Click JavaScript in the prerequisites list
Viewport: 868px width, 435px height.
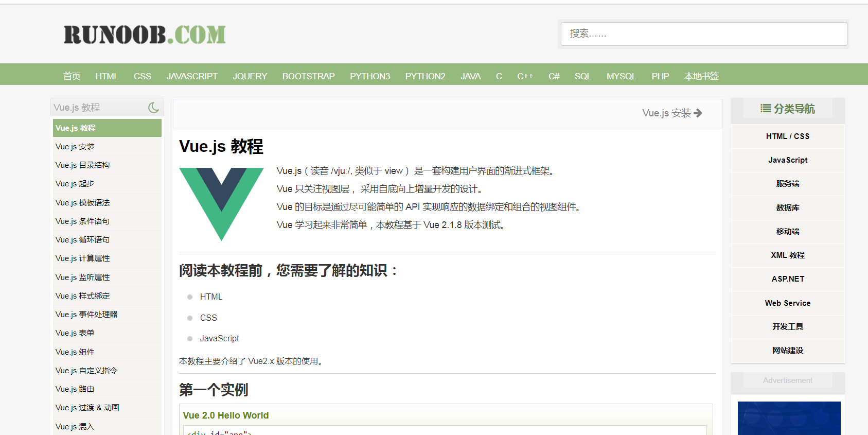pos(220,339)
